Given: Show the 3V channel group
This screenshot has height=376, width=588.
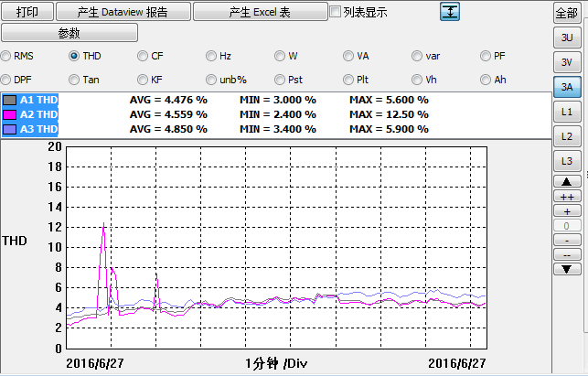Looking at the screenshot, I should 567,62.
